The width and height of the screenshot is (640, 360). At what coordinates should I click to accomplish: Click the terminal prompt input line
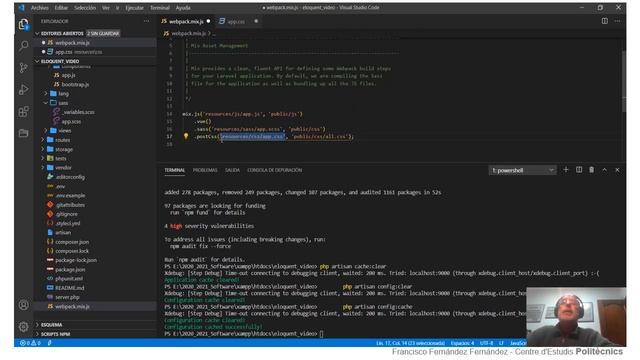coord(322,334)
